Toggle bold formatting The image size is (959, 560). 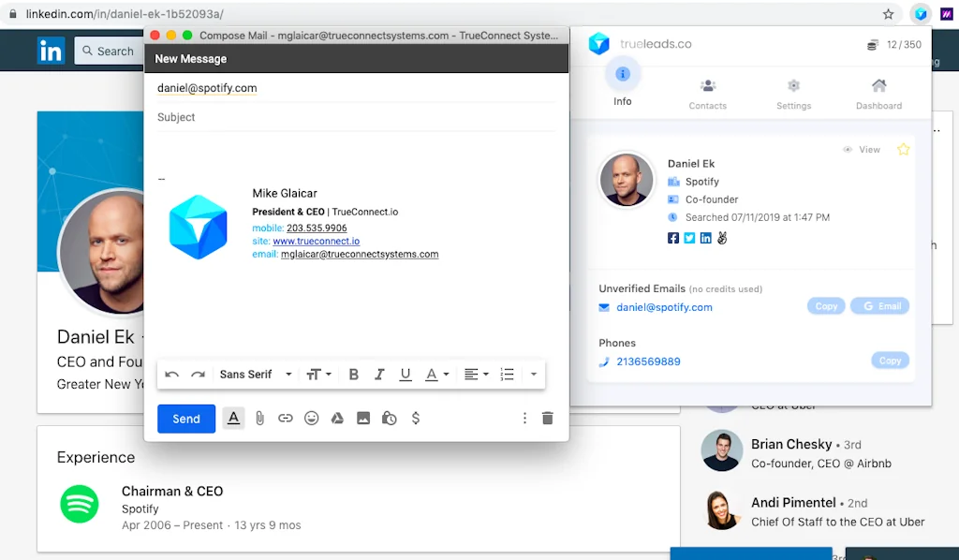pos(353,374)
